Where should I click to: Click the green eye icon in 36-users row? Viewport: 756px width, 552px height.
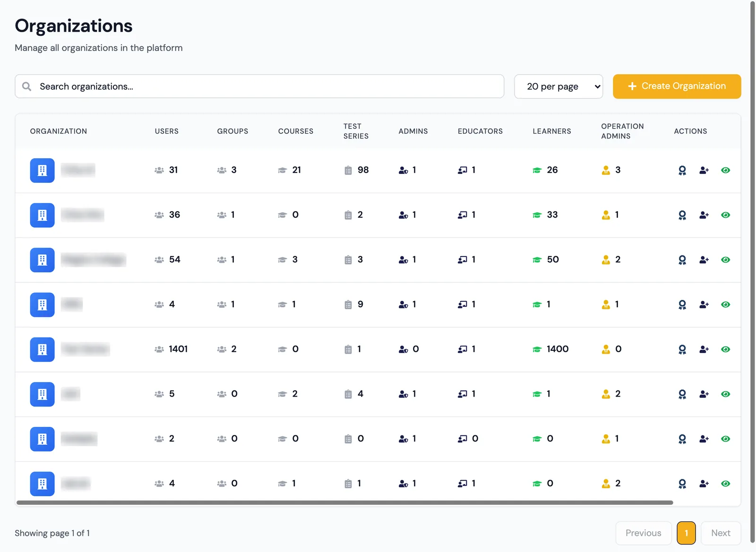point(726,215)
